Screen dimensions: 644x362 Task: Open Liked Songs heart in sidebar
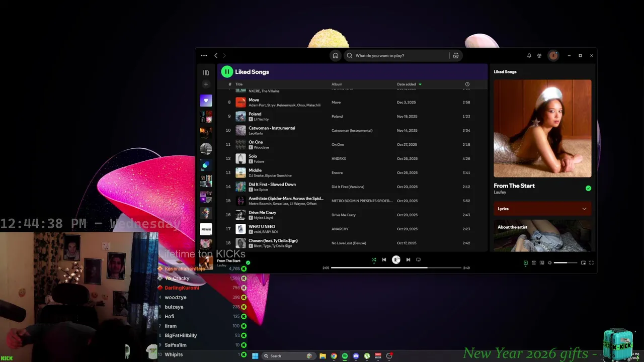click(206, 101)
